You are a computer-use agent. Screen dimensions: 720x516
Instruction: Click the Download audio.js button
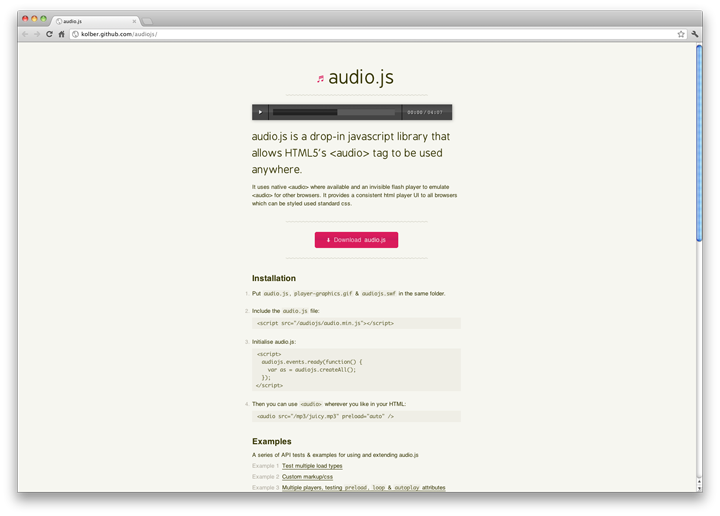point(356,240)
